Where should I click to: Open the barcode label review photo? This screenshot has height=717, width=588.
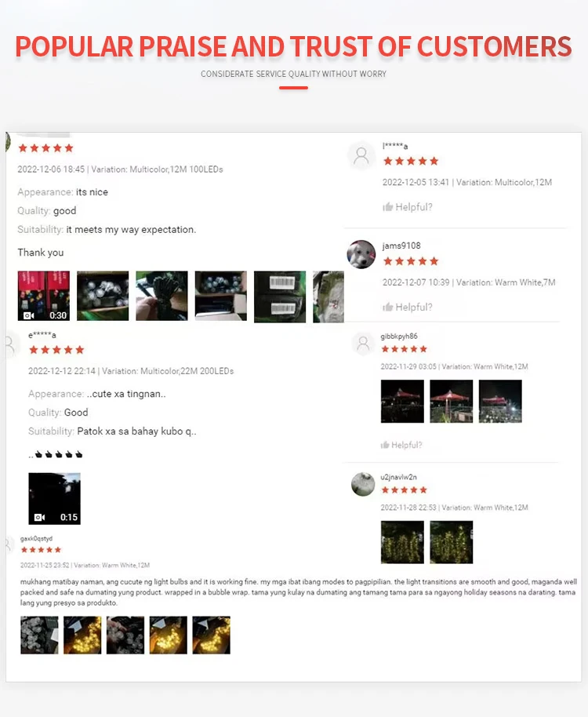pyautogui.click(x=280, y=297)
